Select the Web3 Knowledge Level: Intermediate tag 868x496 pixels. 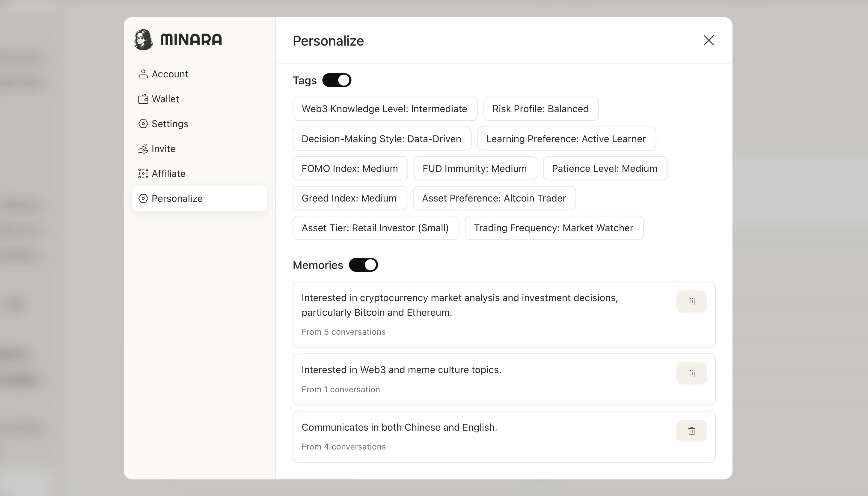tap(385, 109)
